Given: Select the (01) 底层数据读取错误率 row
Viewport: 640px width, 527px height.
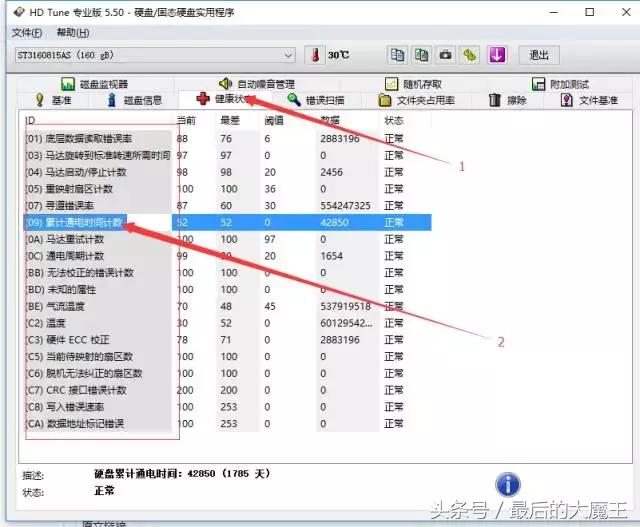Looking at the screenshot, I should click(x=227, y=139).
